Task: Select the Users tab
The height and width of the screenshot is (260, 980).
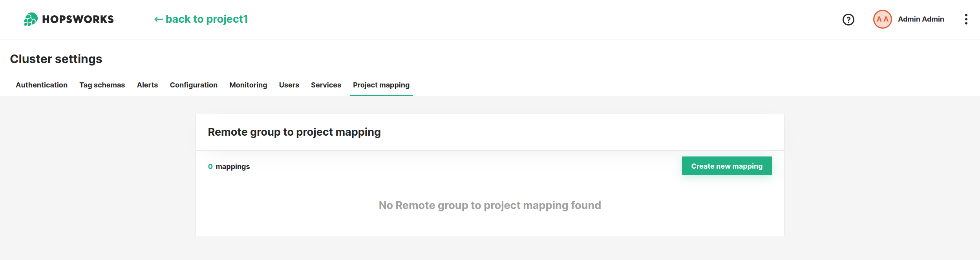Action: click(x=289, y=85)
